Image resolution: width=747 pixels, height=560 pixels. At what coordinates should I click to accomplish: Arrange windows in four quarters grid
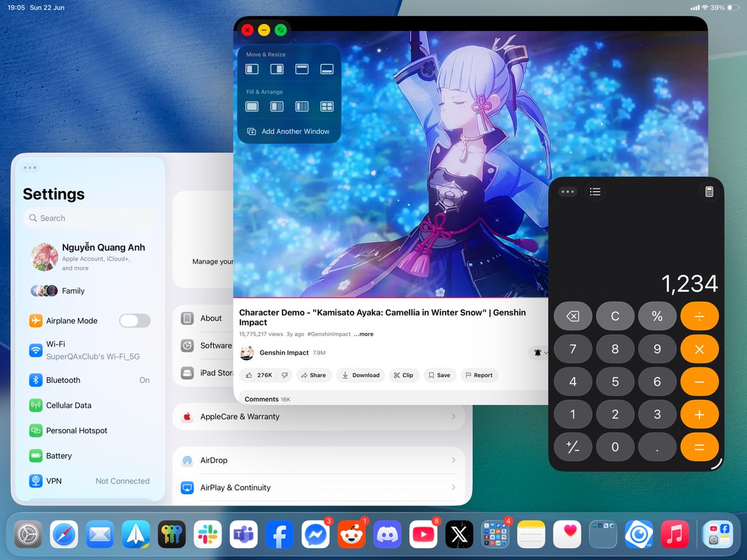[327, 106]
